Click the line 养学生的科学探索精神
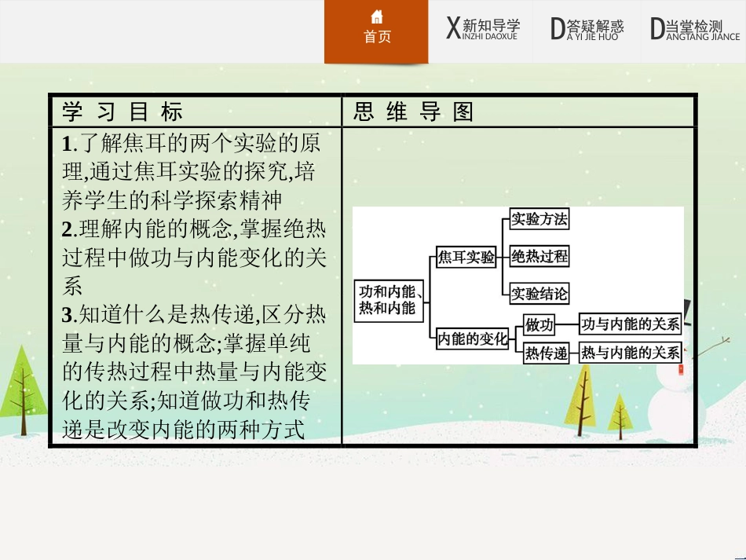The width and height of the screenshot is (746, 560). pyautogui.click(x=172, y=200)
